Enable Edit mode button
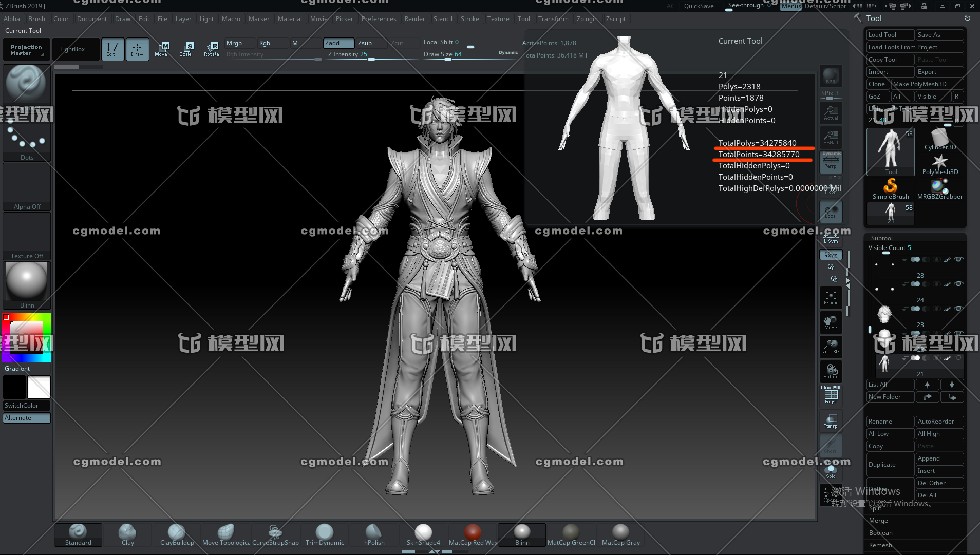980x555 pixels. [x=112, y=49]
